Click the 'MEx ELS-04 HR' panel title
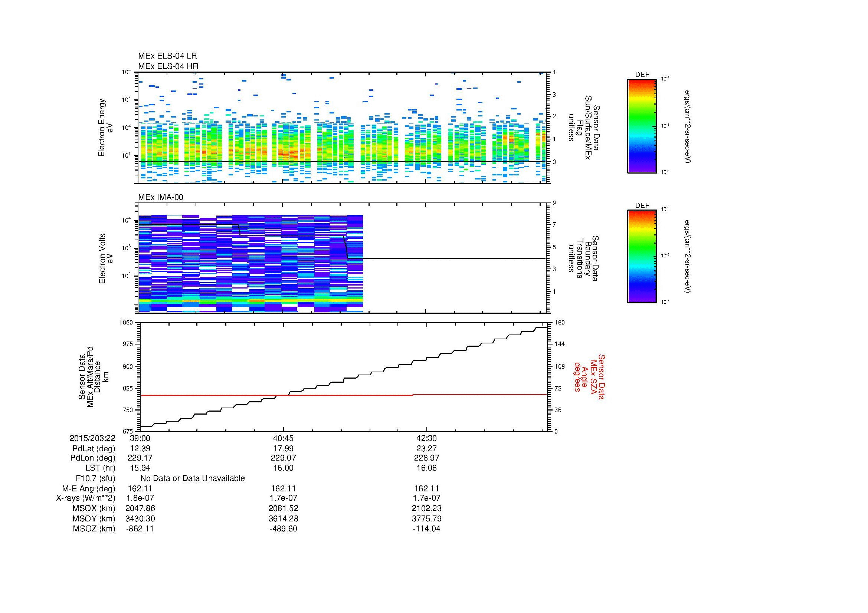This screenshot has height=613, width=868. (168, 66)
